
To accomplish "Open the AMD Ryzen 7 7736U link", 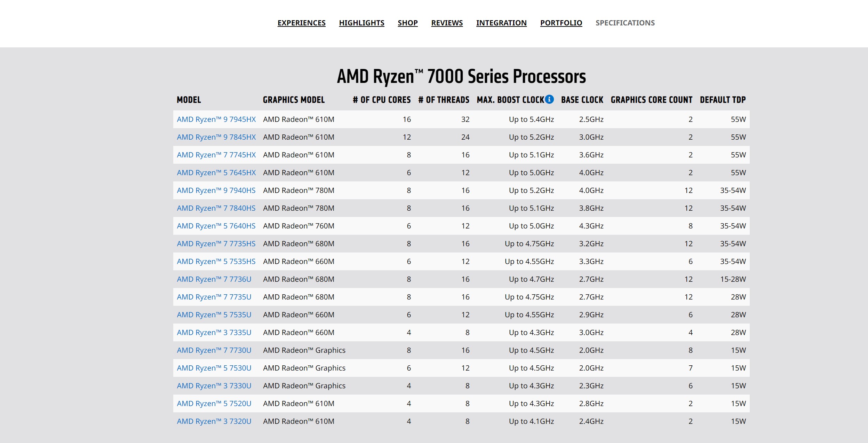I will click(214, 279).
